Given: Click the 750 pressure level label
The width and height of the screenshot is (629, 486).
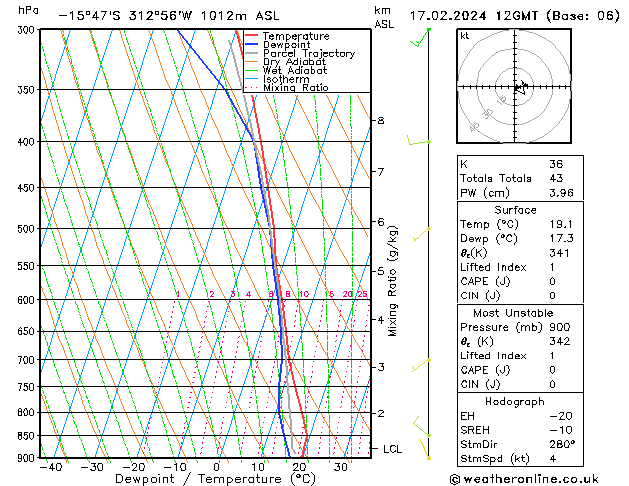Looking at the screenshot, I should pos(28,387).
